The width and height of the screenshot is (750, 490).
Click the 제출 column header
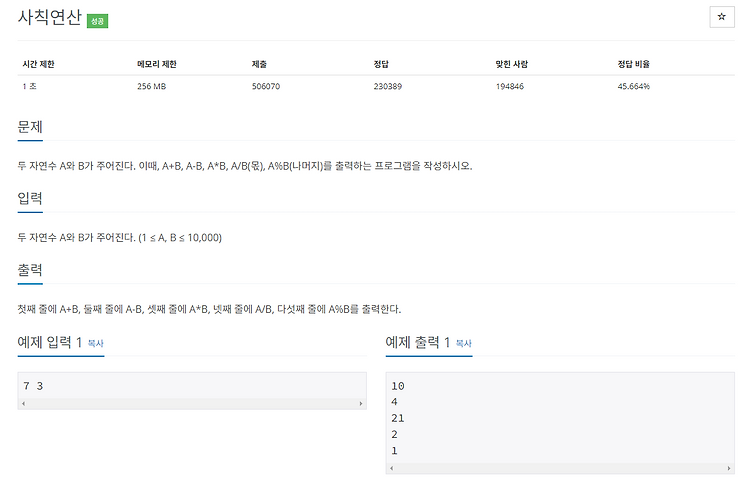point(259,64)
